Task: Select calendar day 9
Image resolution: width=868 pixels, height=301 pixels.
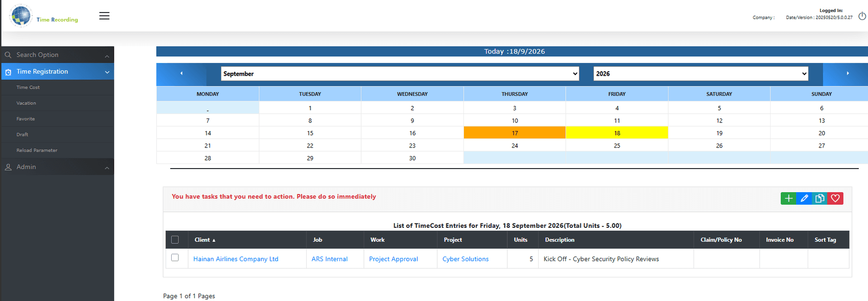Action: coord(412,120)
